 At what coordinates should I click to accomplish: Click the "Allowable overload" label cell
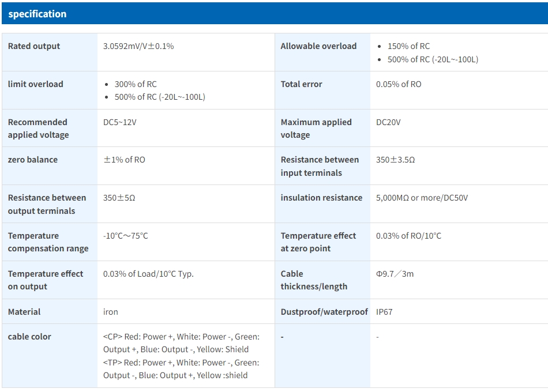pos(318,46)
